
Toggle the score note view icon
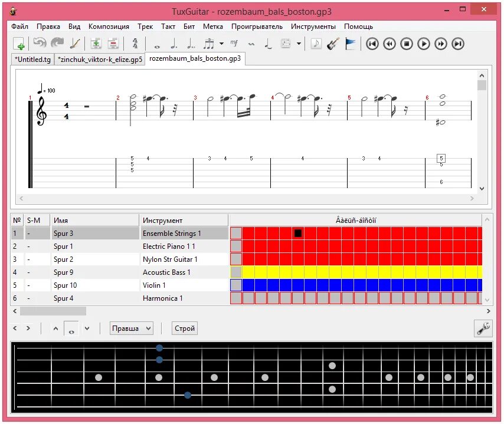click(316, 44)
